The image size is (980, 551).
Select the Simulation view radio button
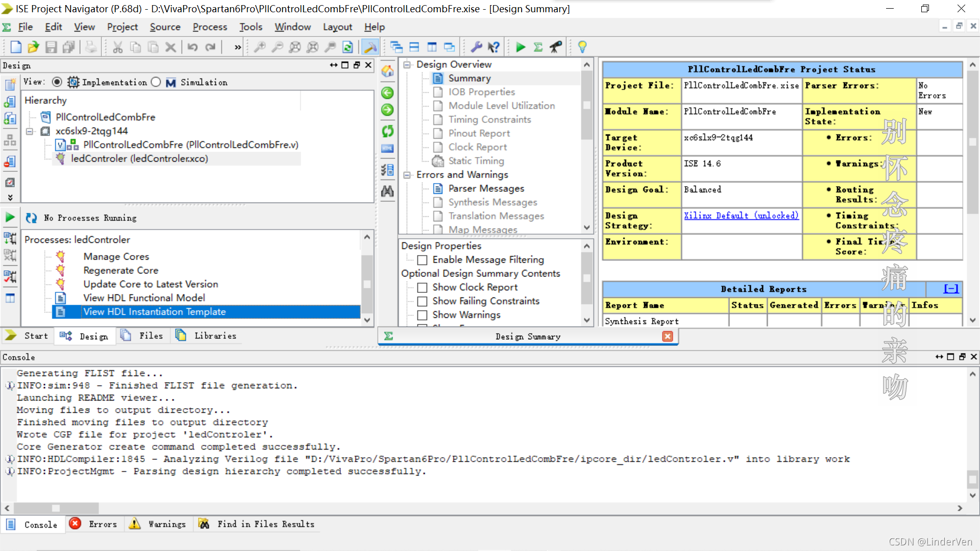pos(156,82)
